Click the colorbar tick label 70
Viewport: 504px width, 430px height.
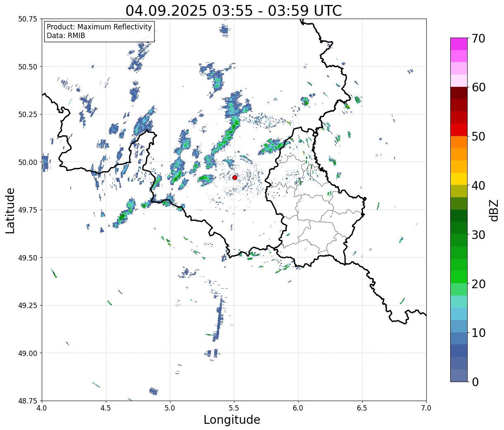pyautogui.click(x=478, y=38)
